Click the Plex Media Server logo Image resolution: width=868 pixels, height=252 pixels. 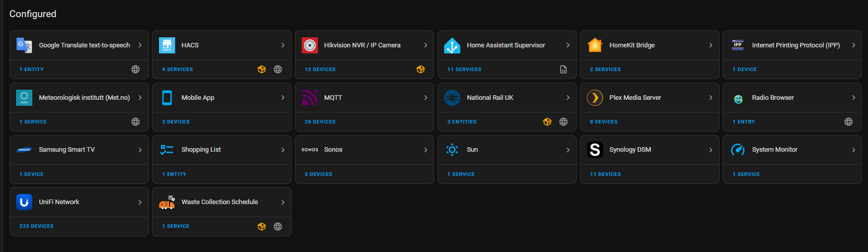[594, 98]
